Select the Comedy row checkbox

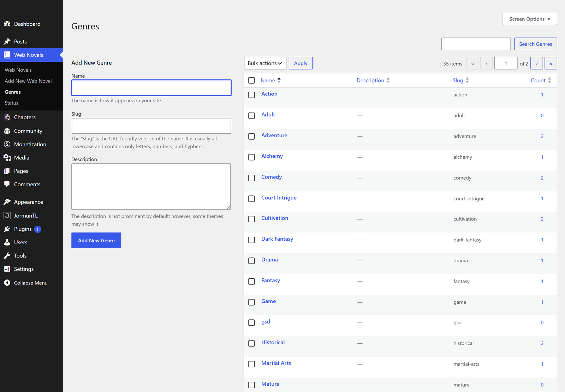tap(251, 178)
